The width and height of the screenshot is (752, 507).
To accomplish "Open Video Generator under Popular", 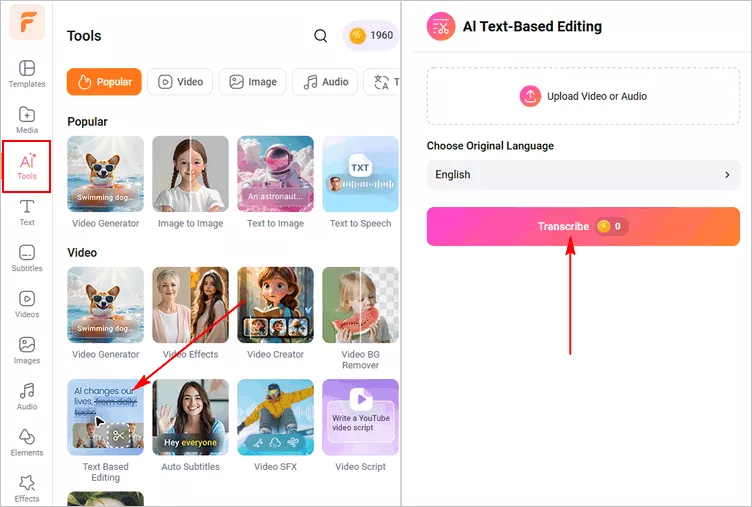I will pyautogui.click(x=106, y=182).
